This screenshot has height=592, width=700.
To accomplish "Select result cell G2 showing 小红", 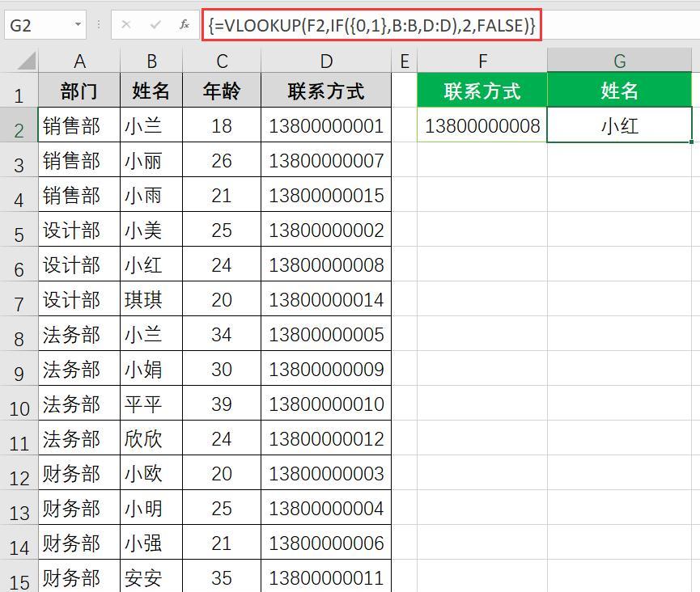I will [x=619, y=125].
